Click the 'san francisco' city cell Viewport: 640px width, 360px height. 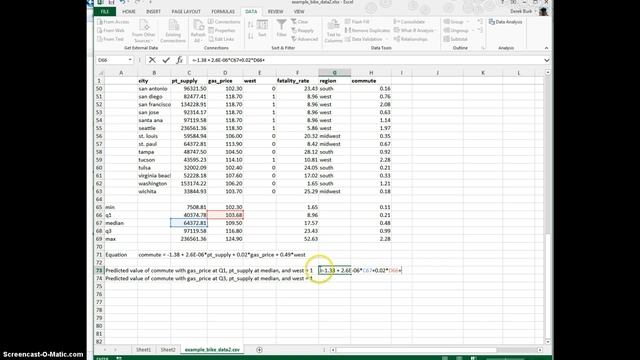point(154,104)
